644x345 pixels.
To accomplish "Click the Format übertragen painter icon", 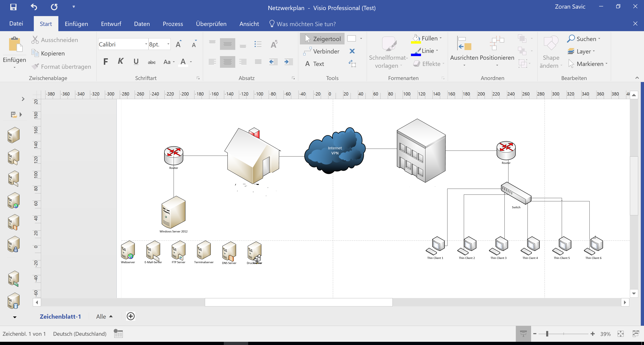I will tap(35, 67).
